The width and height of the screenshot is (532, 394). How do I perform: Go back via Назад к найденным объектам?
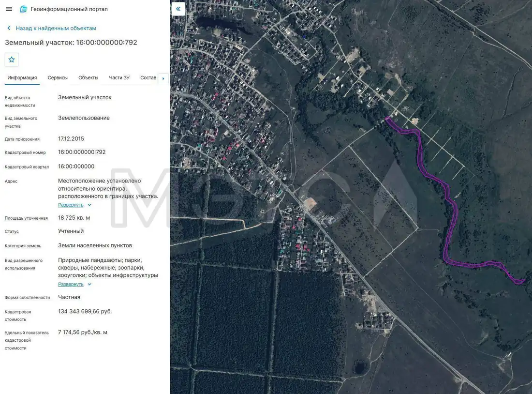pos(56,28)
